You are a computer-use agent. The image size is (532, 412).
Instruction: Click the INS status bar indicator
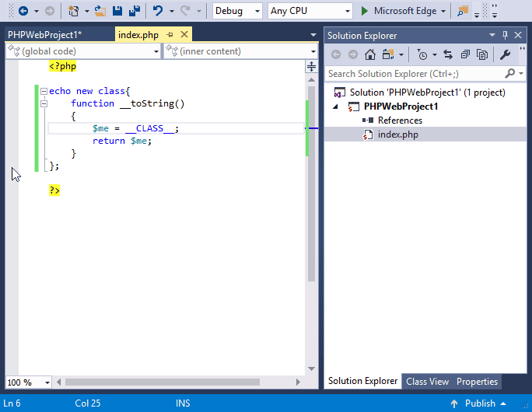pyautogui.click(x=183, y=403)
